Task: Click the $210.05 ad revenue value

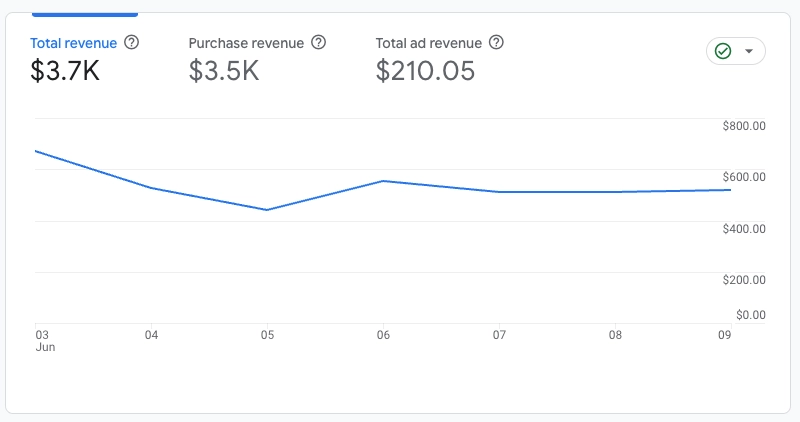Action: click(x=425, y=69)
